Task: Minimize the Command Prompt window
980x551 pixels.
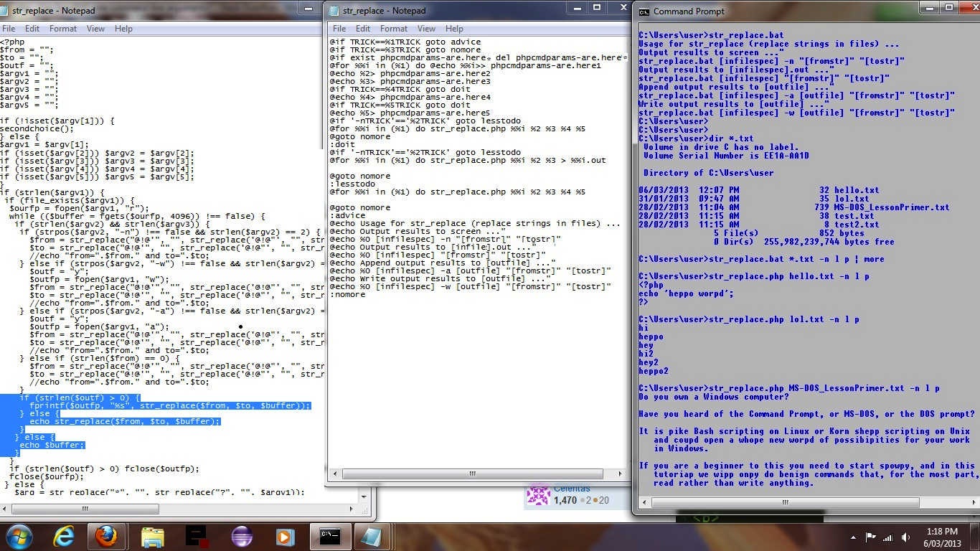Action: pos(930,8)
